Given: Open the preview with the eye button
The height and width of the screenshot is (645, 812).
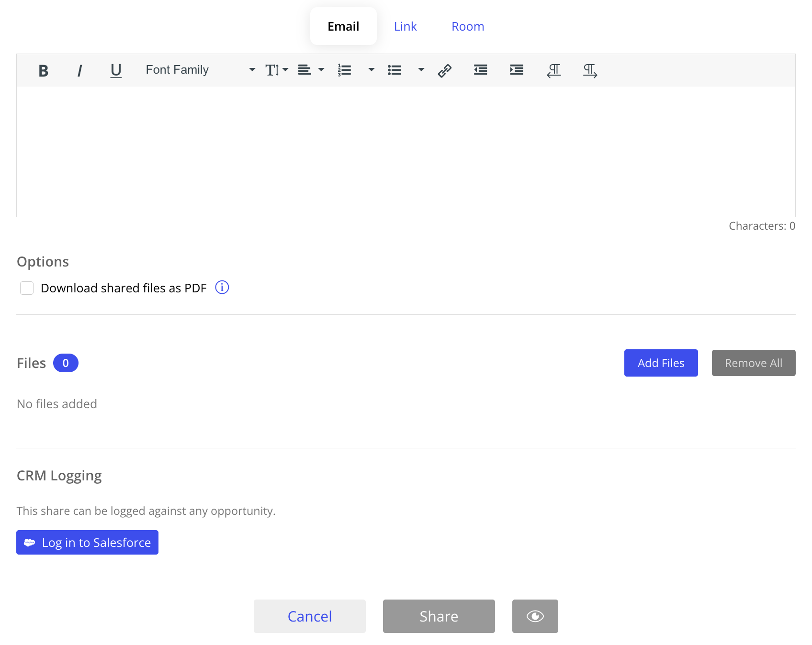Looking at the screenshot, I should [x=535, y=616].
